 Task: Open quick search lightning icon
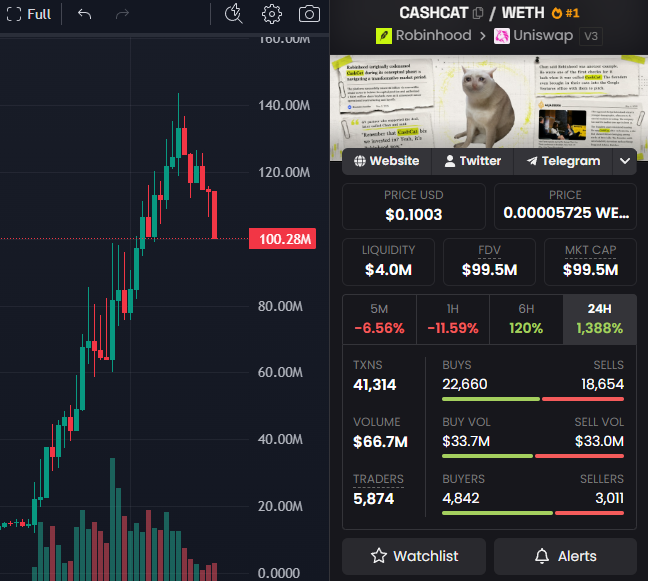[x=233, y=14]
